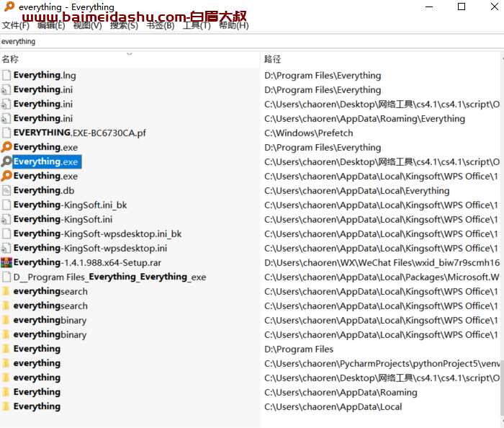504x428 pixels.
Task: Open the 视图(V) menu
Action: pos(87,25)
